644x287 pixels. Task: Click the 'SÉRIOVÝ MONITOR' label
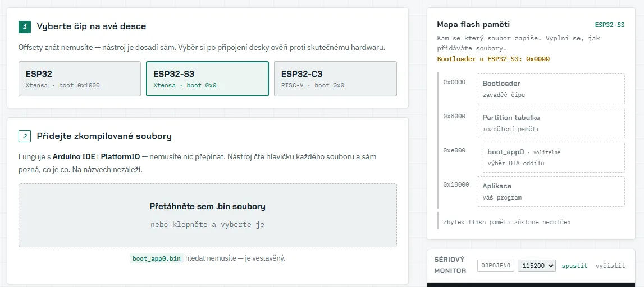coord(450,265)
